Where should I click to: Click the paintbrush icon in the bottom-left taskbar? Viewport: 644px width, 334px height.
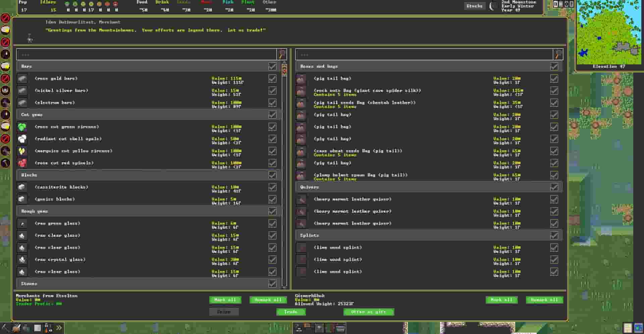coord(17,328)
